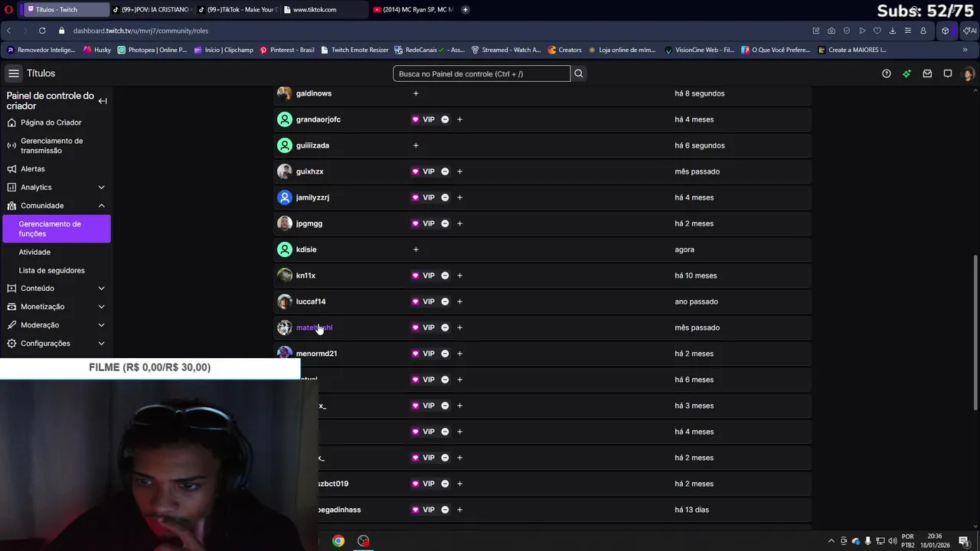Open Windows notification center icon
Image resolution: width=980 pixels, height=551 pixels.
964,541
